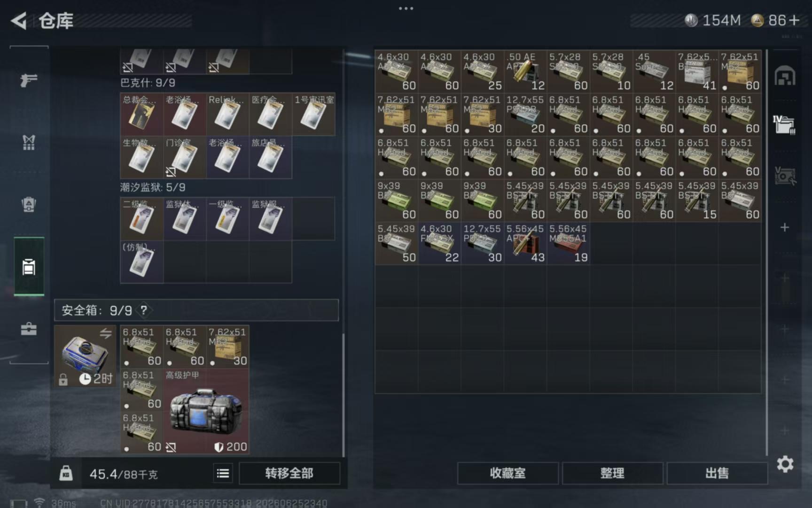Select the 旅店员 key card
This screenshot has height=508, width=812.
pyautogui.click(x=271, y=157)
